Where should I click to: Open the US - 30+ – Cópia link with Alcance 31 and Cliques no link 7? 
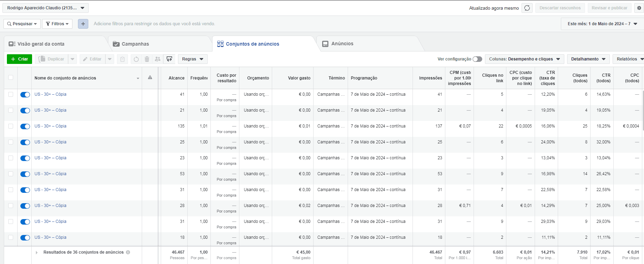point(50,190)
